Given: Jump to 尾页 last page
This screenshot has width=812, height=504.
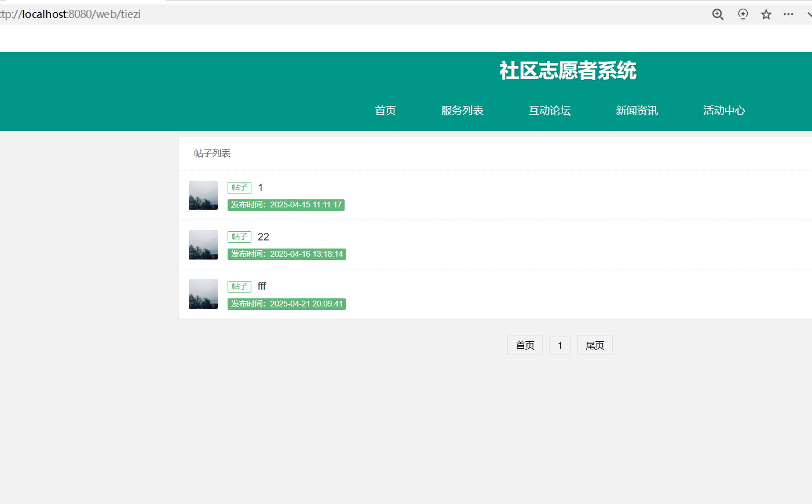Looking at the screenshot, I should (595, 345).
